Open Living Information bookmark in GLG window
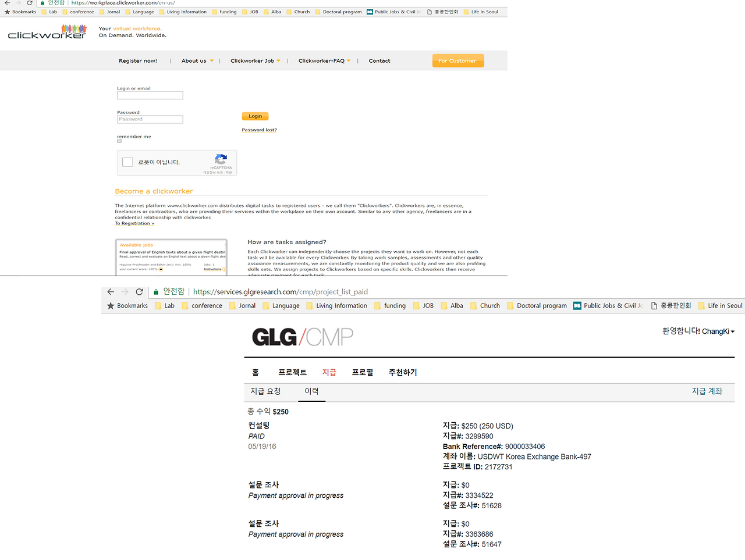745x560 pixels. [337, 306]
